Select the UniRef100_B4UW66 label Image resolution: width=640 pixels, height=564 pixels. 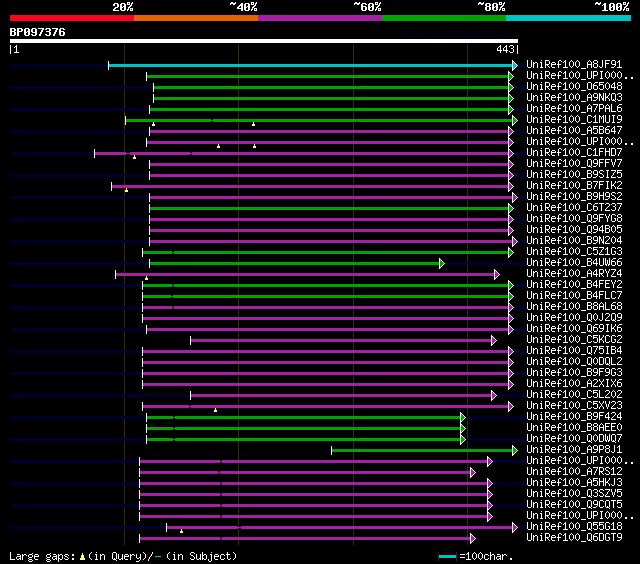(x=574, y=263)
